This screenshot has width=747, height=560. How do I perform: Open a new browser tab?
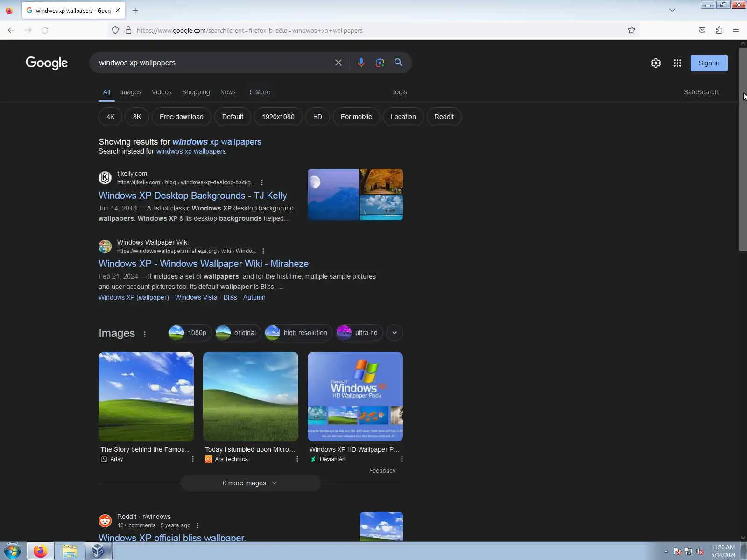coord(135,10)
